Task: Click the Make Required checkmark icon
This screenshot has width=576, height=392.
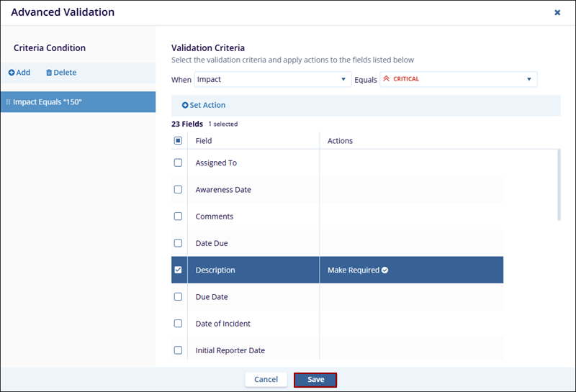Action: [385, 270]
